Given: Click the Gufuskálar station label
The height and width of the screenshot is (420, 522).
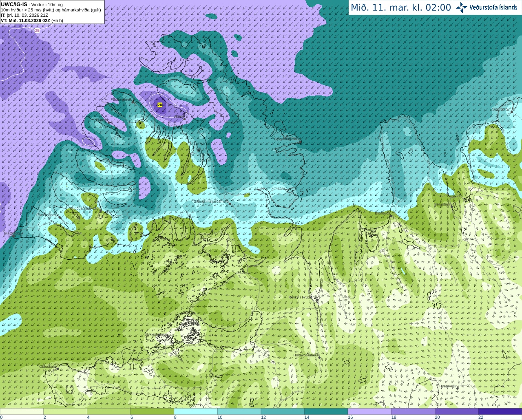Looking at the screenshot, I should pos(47,367).
